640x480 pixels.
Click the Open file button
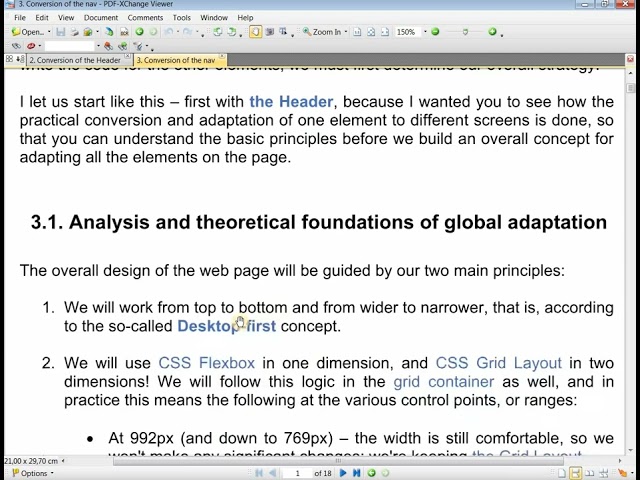tap(27, 32)
